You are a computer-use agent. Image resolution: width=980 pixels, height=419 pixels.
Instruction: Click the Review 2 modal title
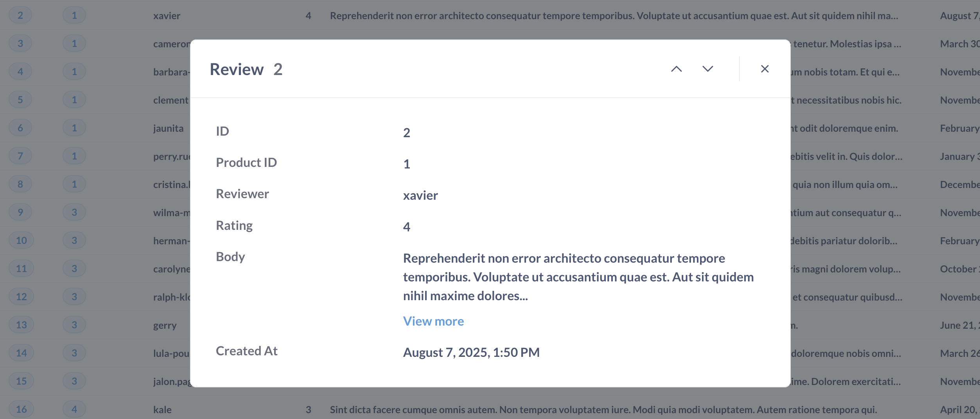246,70
